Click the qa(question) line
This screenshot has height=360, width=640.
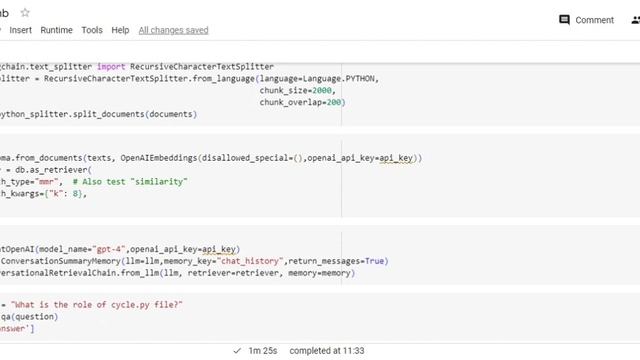pos(29,316)
